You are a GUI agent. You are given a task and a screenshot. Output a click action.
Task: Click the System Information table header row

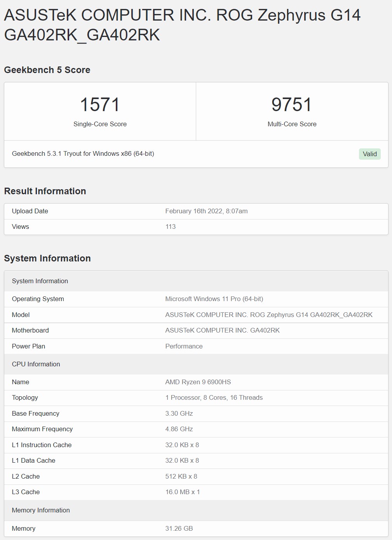tap(196, 281)
